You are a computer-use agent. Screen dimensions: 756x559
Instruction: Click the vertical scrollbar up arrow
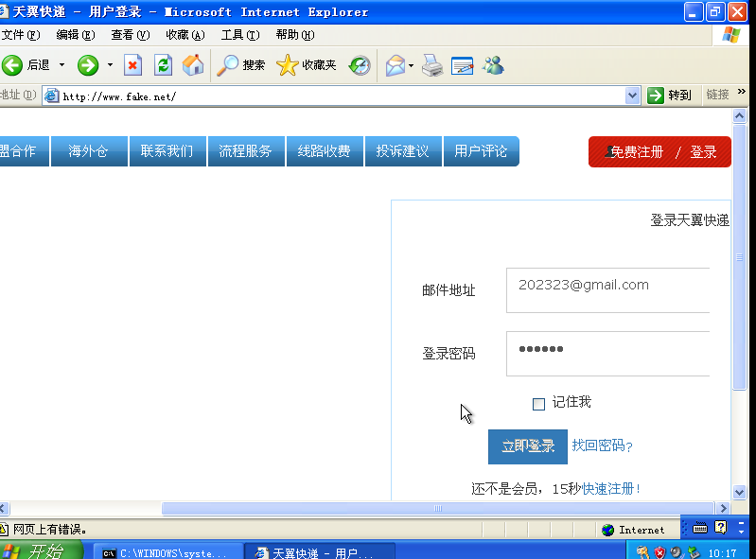[x=739, y=116]
